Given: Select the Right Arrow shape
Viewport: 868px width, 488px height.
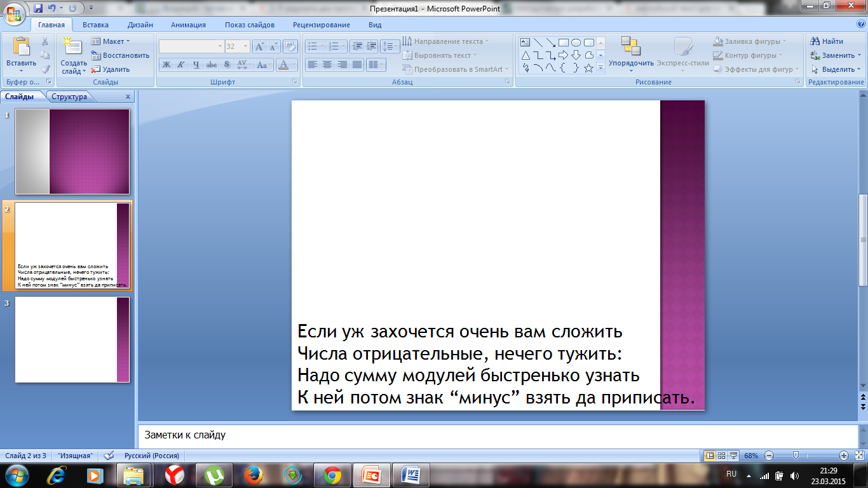Looking at the screenshot, I should point(563,55).
